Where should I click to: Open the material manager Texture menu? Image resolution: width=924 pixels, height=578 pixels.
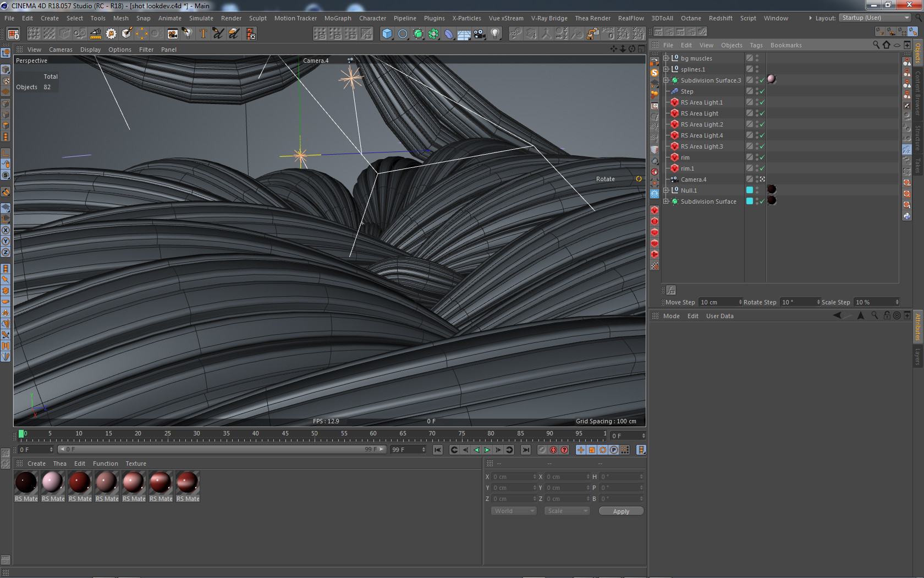point(136,464)
